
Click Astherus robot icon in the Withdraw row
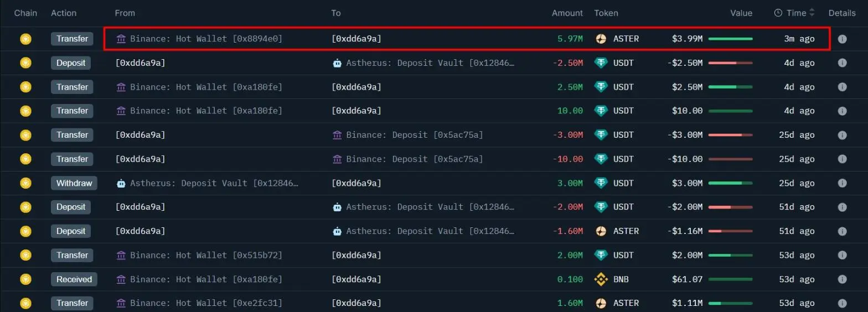[121, 183]
